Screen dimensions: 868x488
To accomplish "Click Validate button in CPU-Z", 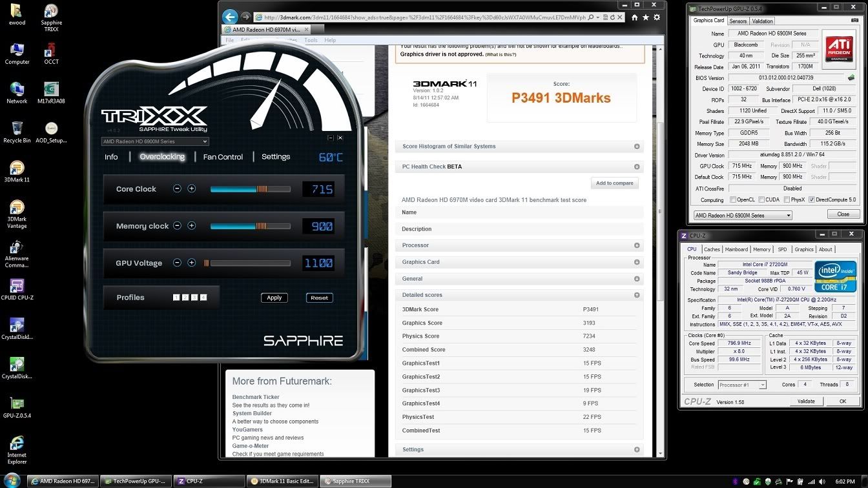I will (x=806, y=401).
